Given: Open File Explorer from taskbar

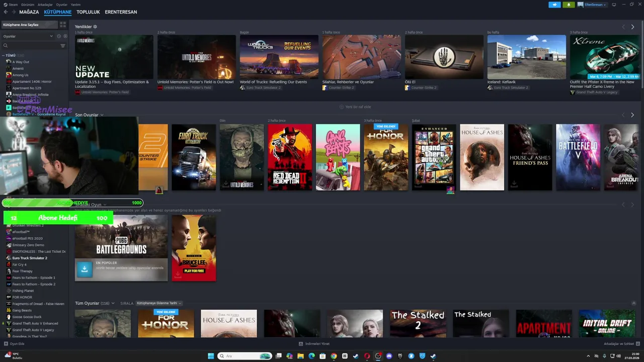Looking at the screenshot, I should (300, 356).
